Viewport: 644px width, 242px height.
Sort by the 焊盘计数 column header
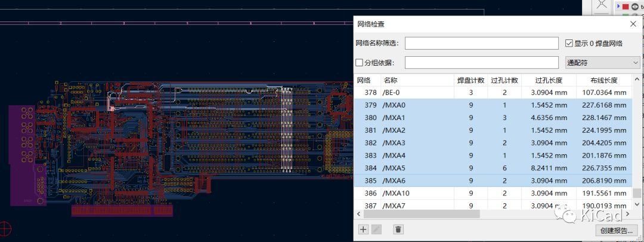pyautogui.click(x=470, y=80)
